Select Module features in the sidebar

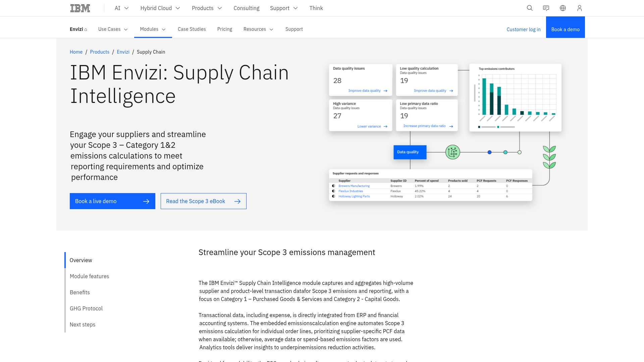[x=89, y=276]
